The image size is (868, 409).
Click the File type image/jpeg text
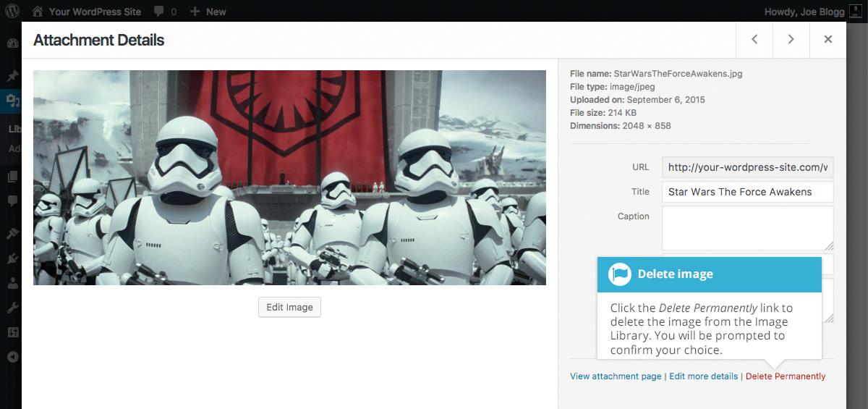point(613,87)
